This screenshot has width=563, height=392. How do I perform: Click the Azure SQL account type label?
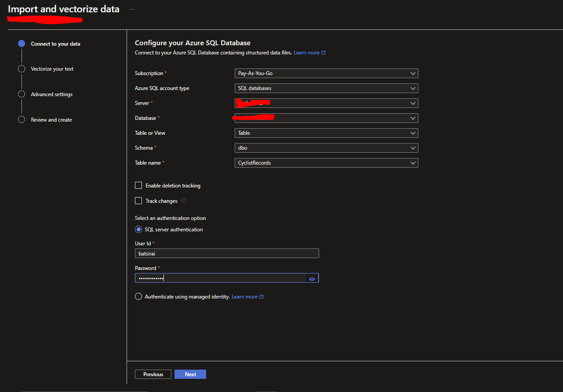click(162, 88)
